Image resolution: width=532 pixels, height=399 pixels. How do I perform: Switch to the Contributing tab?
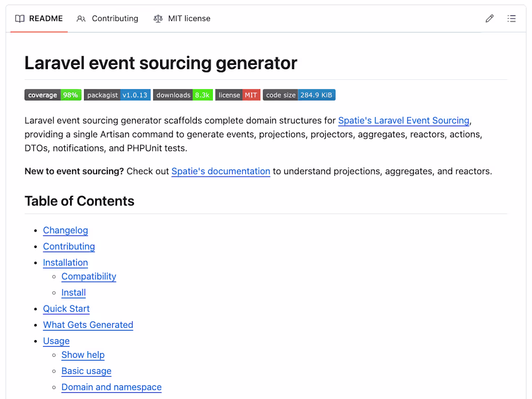[115, 18]
